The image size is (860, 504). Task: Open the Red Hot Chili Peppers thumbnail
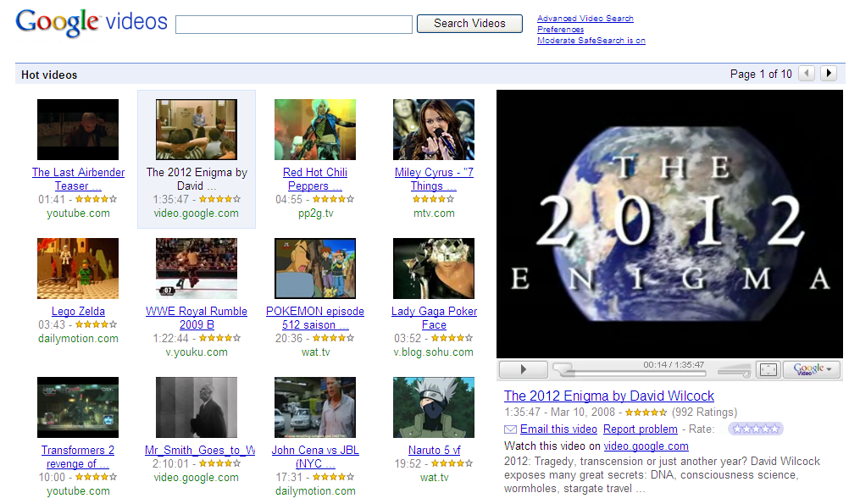pyautogui.click(x=315, y=130)
